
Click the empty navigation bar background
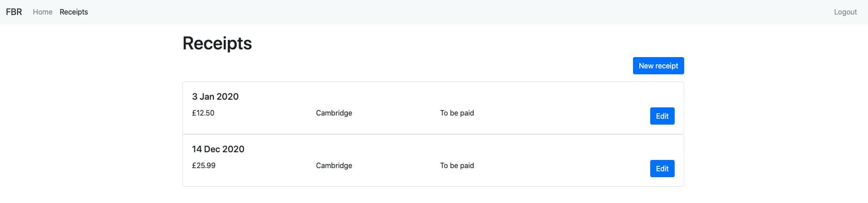[453, 12]
